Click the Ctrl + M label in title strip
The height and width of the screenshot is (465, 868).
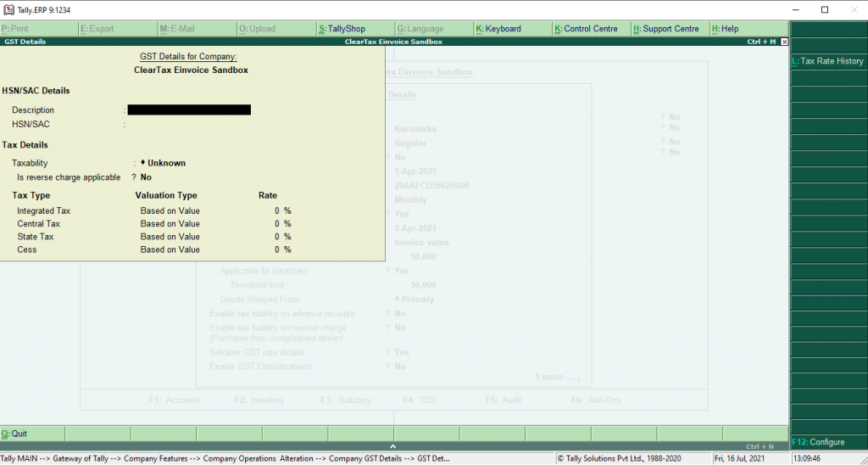[x=761, y=42]
